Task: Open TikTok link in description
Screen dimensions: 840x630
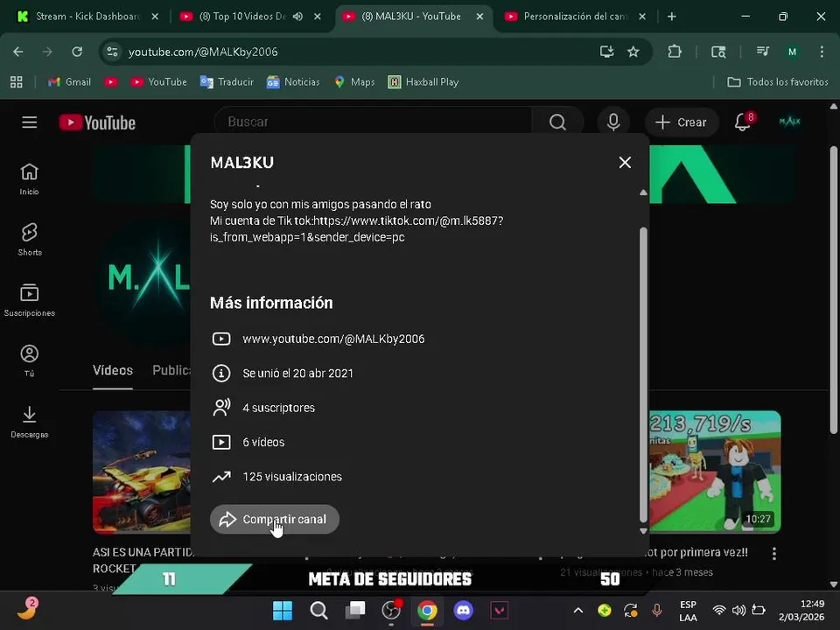Action: pos(356,228)
